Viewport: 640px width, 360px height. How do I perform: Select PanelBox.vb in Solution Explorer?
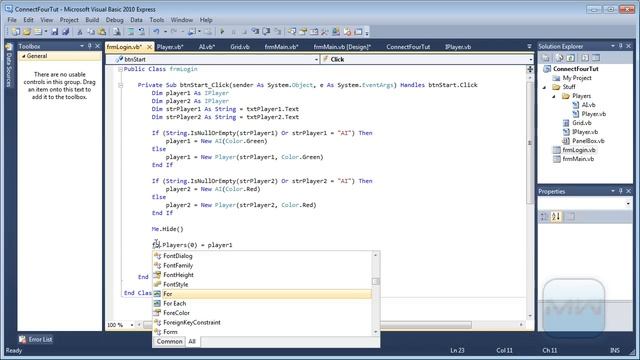coord(588,141)
